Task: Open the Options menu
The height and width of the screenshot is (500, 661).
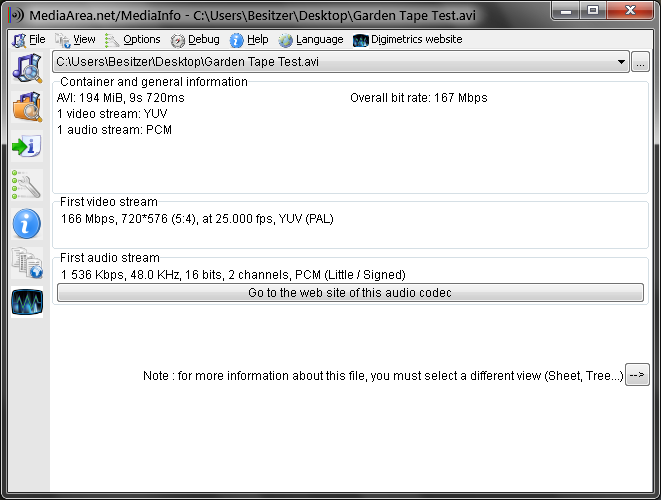Action: [133, 40]
